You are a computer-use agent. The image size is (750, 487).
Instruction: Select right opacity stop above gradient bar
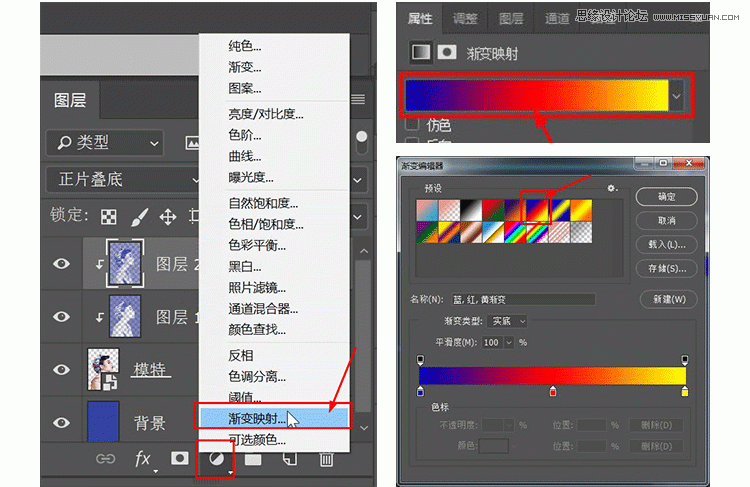tap(684, 360)
